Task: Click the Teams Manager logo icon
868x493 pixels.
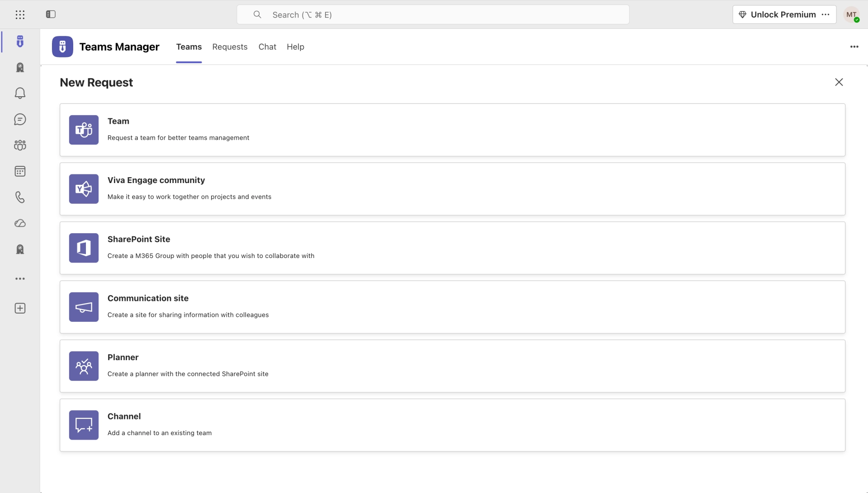Action: click(x=62, y=47)
